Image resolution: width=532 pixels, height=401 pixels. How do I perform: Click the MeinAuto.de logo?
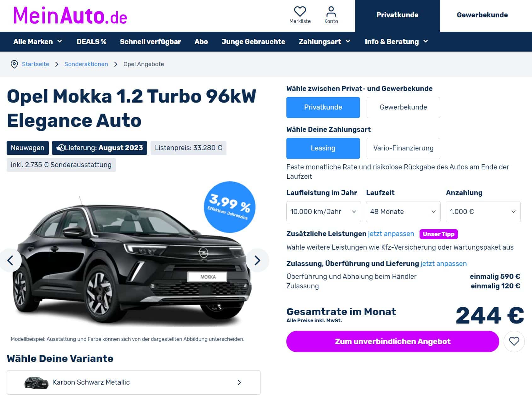70,15
